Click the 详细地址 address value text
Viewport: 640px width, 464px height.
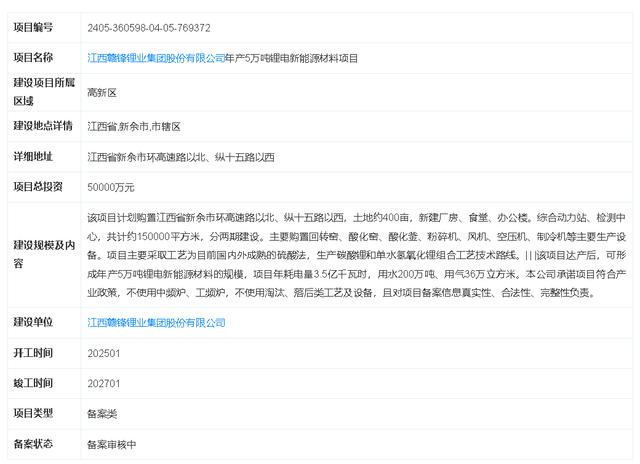[180, 157]
